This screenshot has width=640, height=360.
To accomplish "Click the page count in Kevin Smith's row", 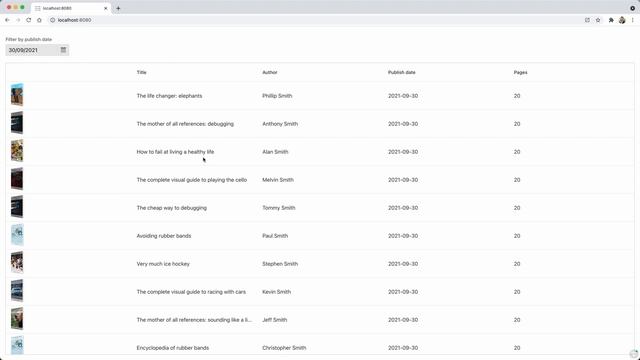I will pos(517,292).
